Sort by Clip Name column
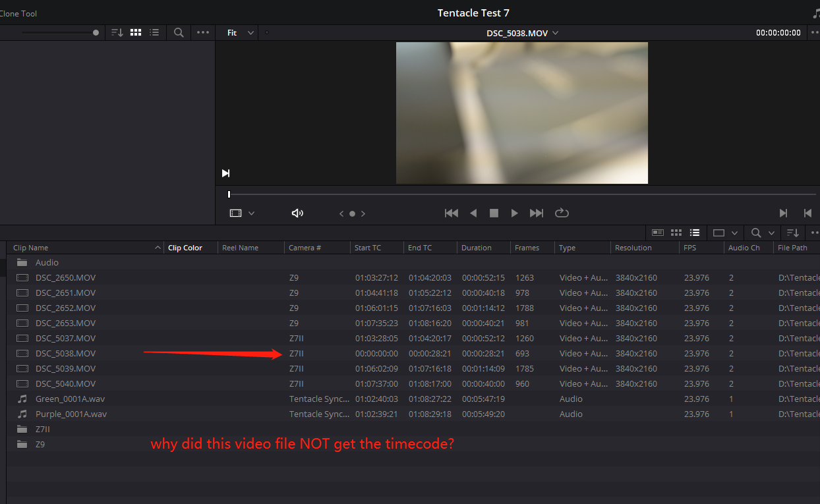This screenshot has width=820, height=504. pos(31,248)
